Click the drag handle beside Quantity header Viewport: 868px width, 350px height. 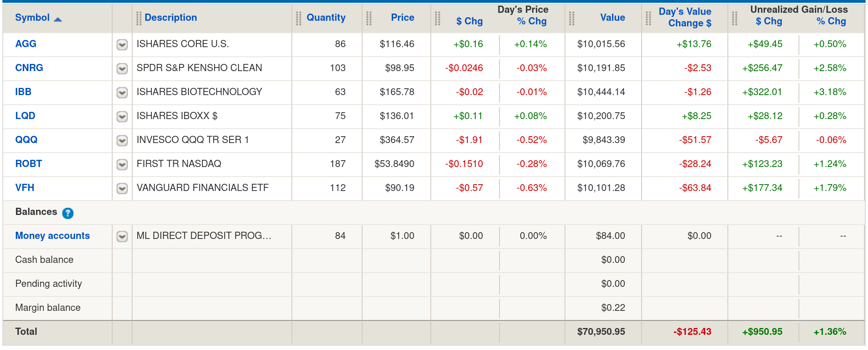[298, 18]
